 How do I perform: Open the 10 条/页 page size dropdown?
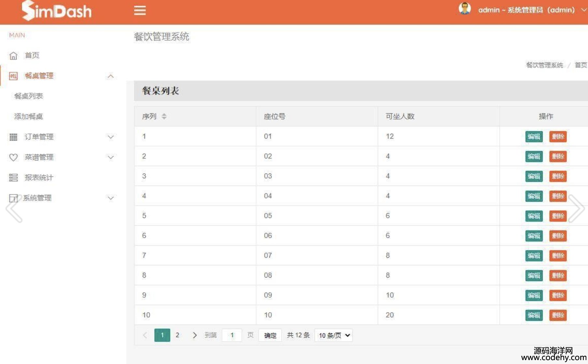(333, 335)
